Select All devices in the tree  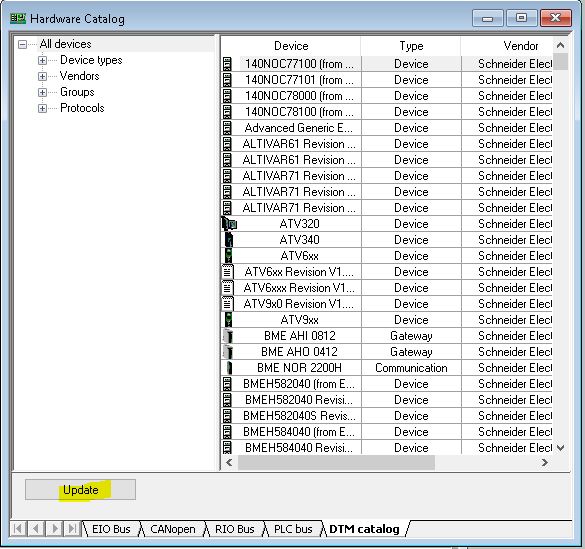66,44
